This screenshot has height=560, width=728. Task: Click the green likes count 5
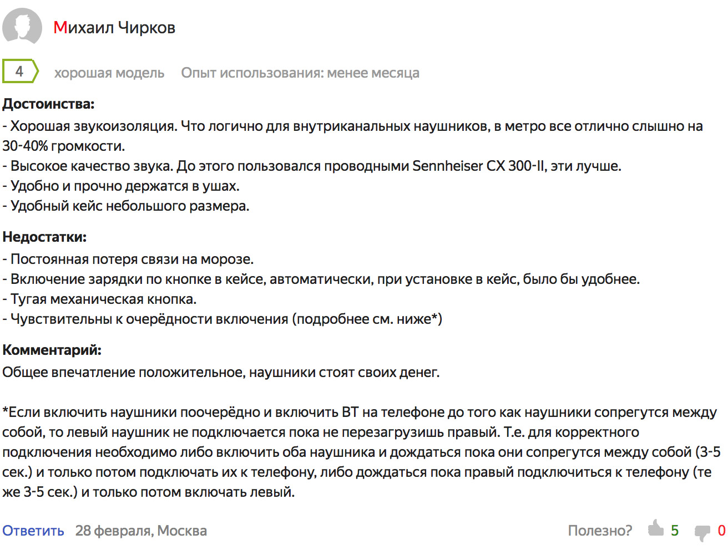(x=675, y=531)
